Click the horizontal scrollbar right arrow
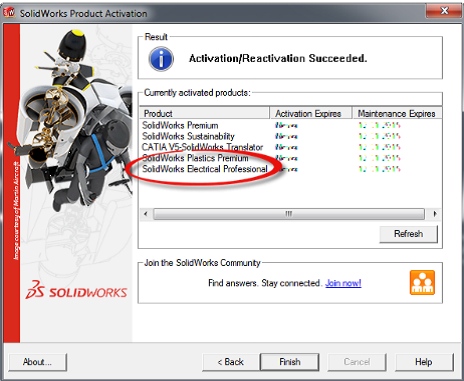Image resolution: width=464 pixels, height=381 pixels. pyautogui.click(x=435, y=214)
